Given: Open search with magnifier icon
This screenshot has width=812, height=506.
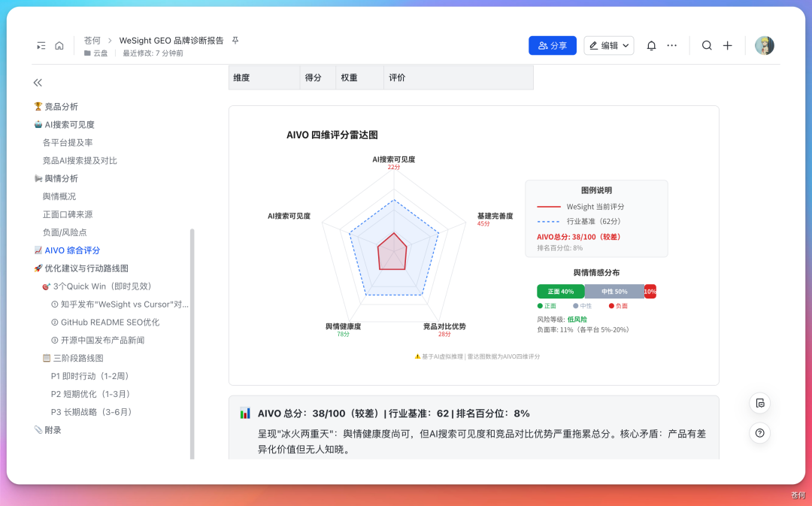Looking at the screenshot, I should point(706,46).
